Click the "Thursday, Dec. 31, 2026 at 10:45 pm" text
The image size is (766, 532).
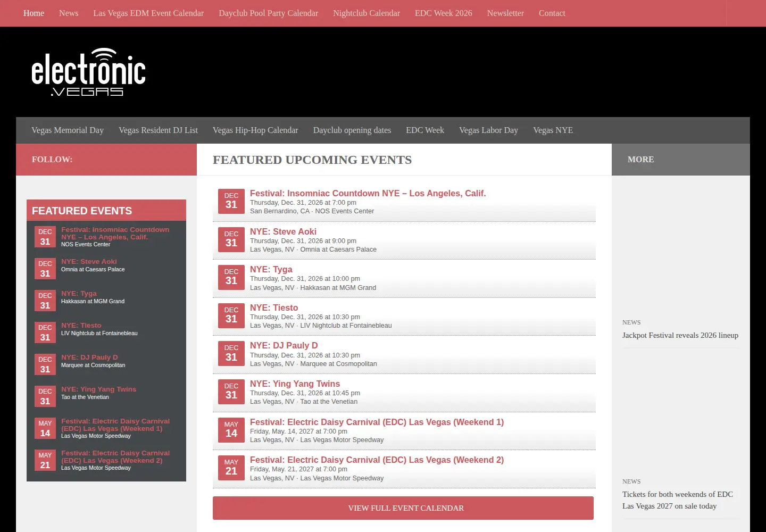[x=305, y=393]
